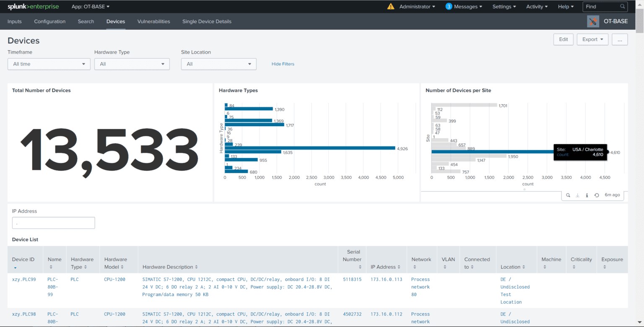Go to the Configuration tab
The width and height of the screenshot is (644, 327).
50,21
